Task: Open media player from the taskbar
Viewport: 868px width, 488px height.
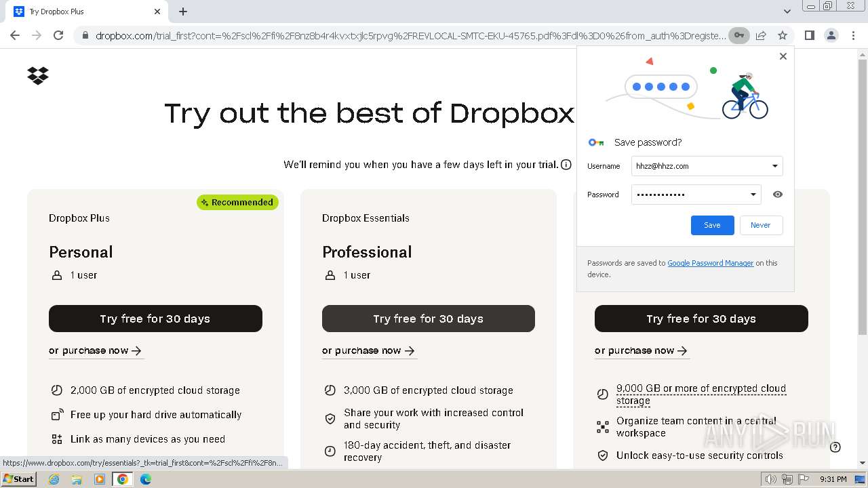Action: [100, 479]
